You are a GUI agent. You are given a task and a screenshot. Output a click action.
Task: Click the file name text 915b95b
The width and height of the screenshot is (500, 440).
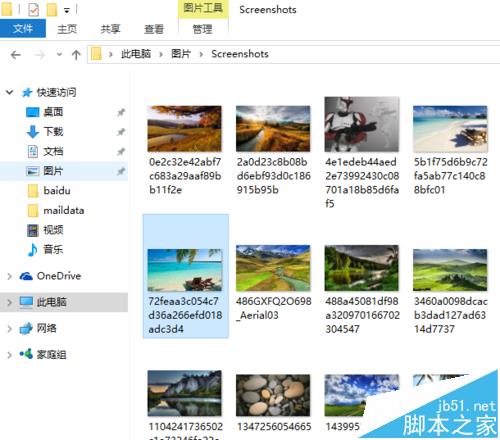(x=257, y=190)
